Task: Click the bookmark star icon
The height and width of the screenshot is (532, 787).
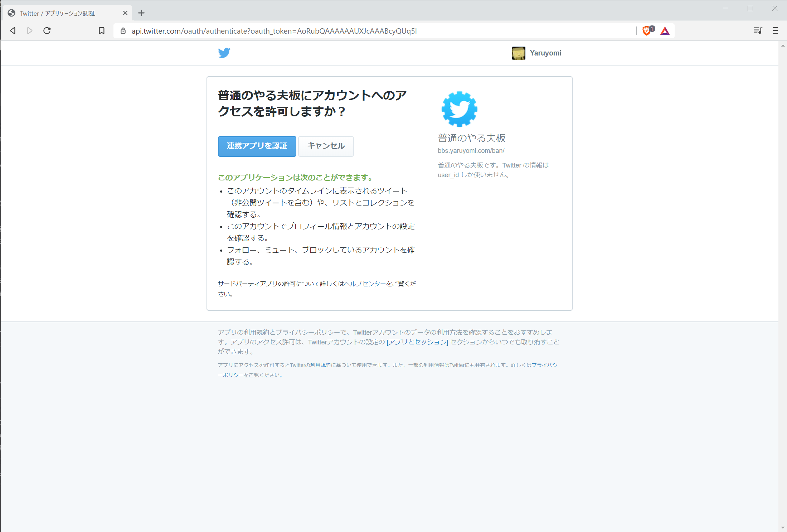Action: coord(101,31)
